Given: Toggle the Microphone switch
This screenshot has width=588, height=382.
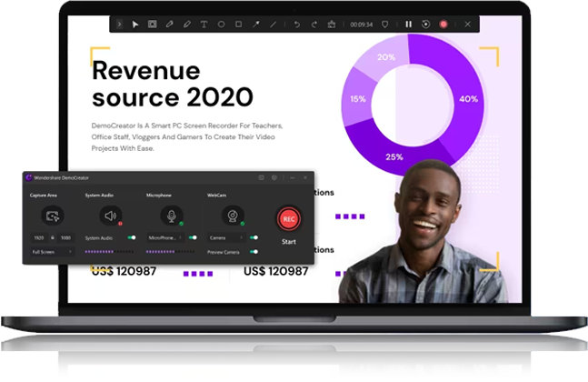Looking at the screenshot, I should point(193,237).
